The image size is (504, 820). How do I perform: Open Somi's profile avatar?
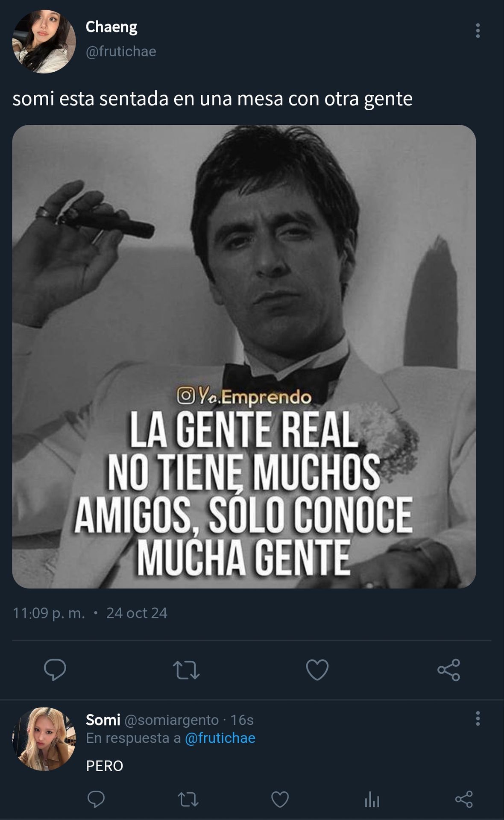click(44, 739)
